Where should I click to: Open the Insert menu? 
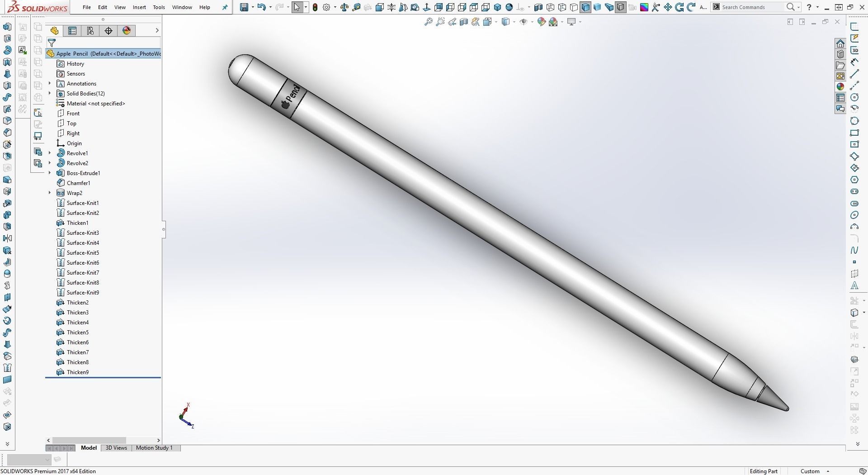tap(139, 7)
